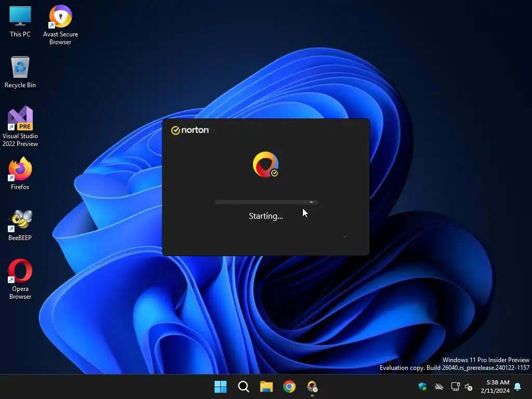Click the muted volume tray icon
Image resolution: width=532 pixels, height=399 pixels.
[x=469, y=387]
